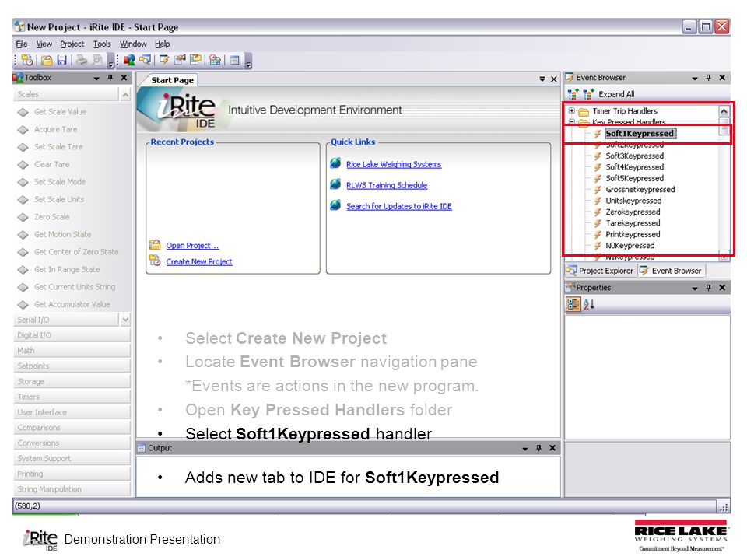Click the Event Browser lightning toolbar icon
The height and width of the screenshot is (560, 747).
point(164,60)
